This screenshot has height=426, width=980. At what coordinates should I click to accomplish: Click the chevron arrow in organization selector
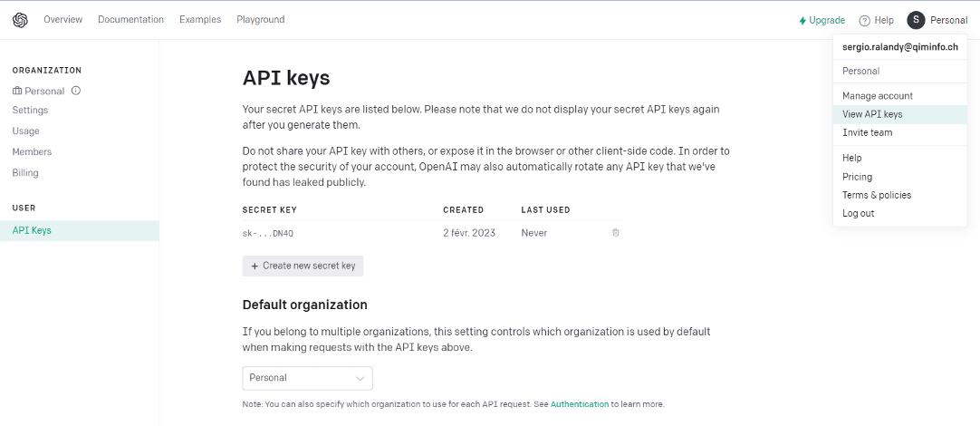360,379
